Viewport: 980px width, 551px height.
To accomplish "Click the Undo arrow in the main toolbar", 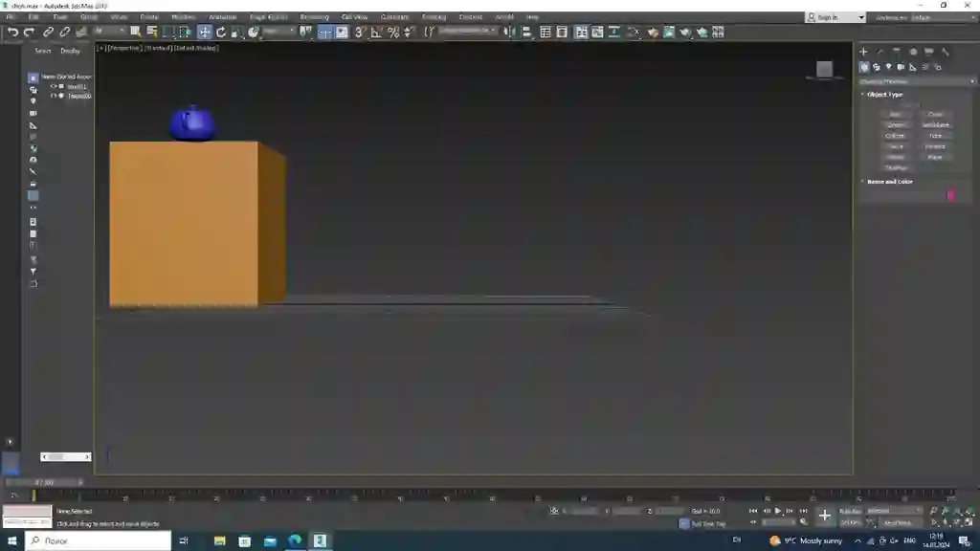I will tap(12, 32).
